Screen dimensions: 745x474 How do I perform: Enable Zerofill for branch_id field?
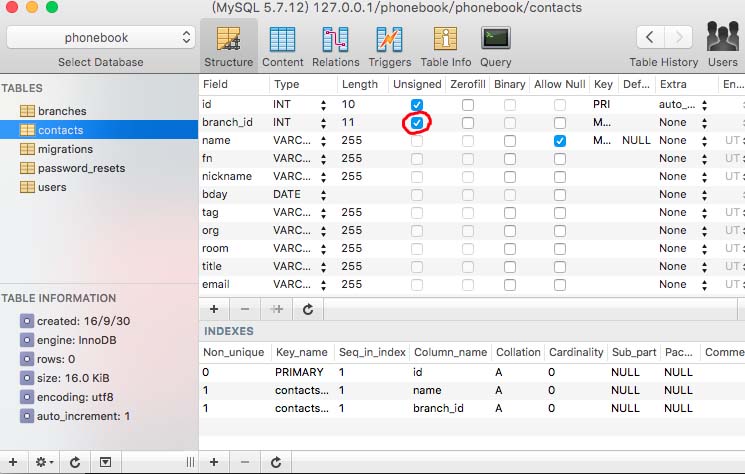point(468,123)
